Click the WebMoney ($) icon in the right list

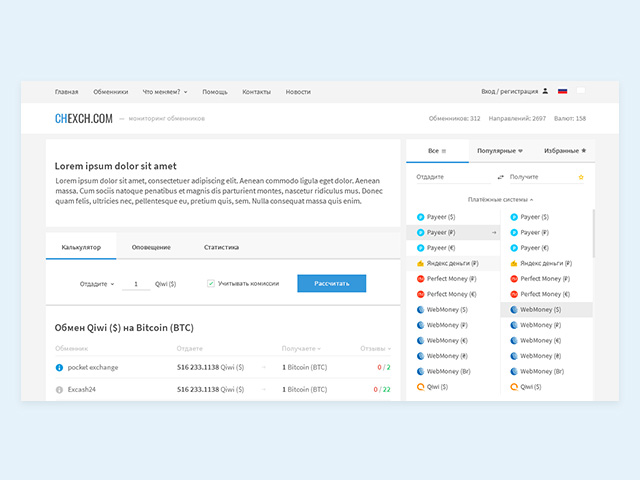click(514, 310)
